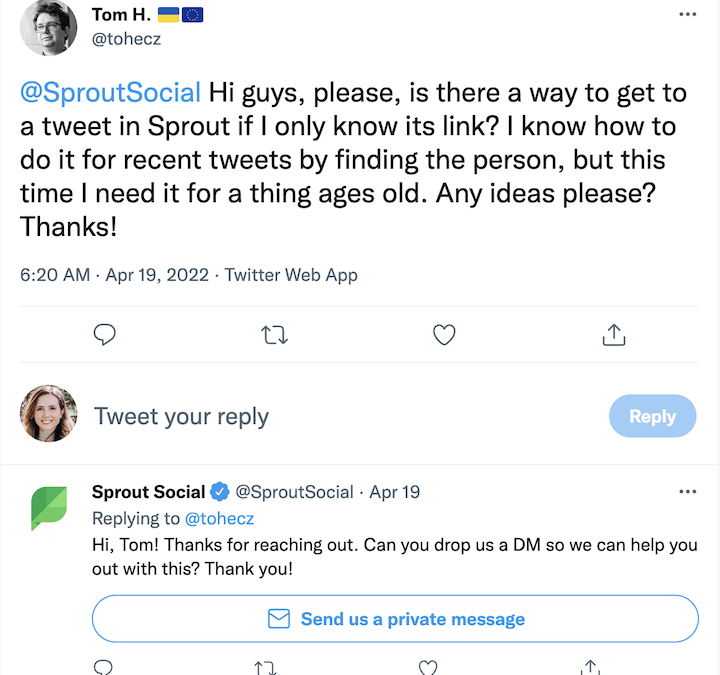Share Tom H.'s tweet via the share icon
The image size is (720, 675).
point(614,335)
